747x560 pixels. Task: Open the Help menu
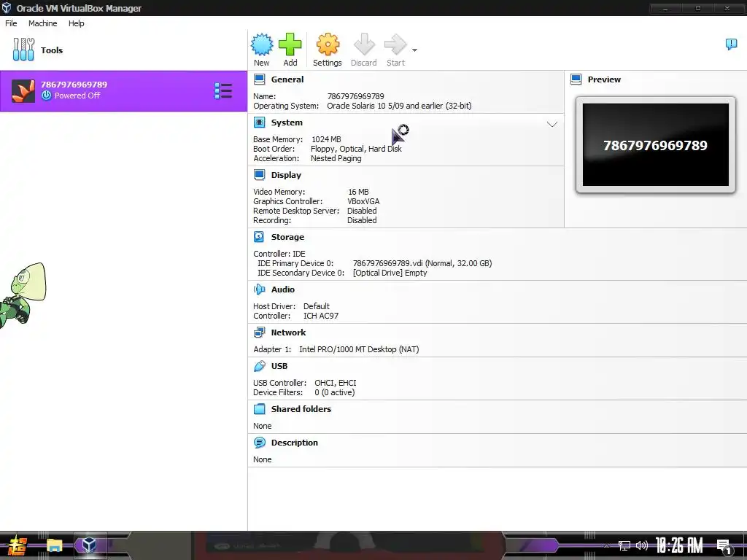click(x=76, y=23)
